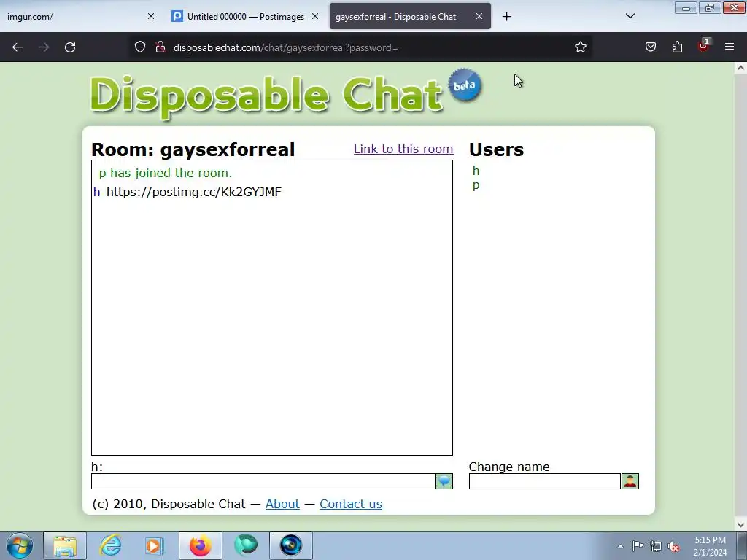Expand the list all tabs dropdown
This screenshot has height=560, width=747.
point(630,16)
